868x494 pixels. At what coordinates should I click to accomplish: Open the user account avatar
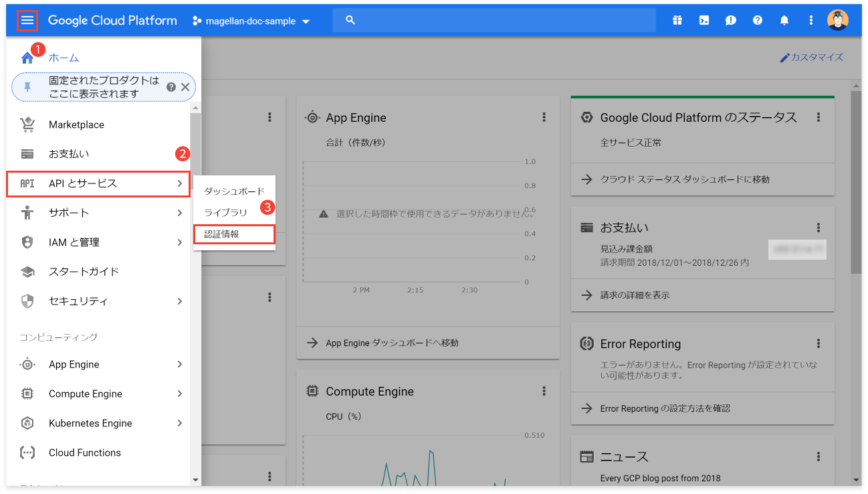838,20
